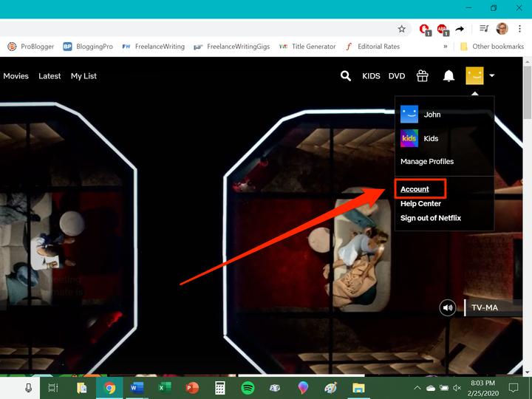Open Netflix search magnifier icon
Viewport: 532px width, 399px height.
pos(345,75)
